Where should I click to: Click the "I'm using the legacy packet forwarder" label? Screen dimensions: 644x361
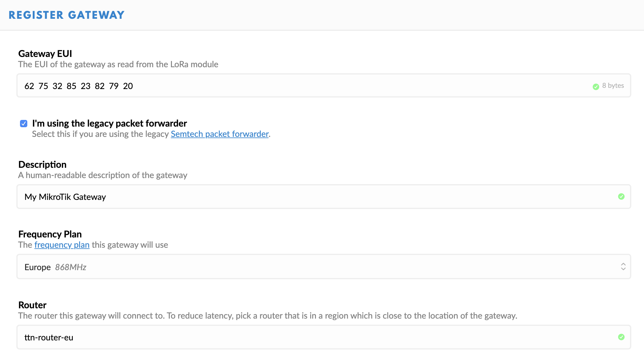(x=109, y=124)
